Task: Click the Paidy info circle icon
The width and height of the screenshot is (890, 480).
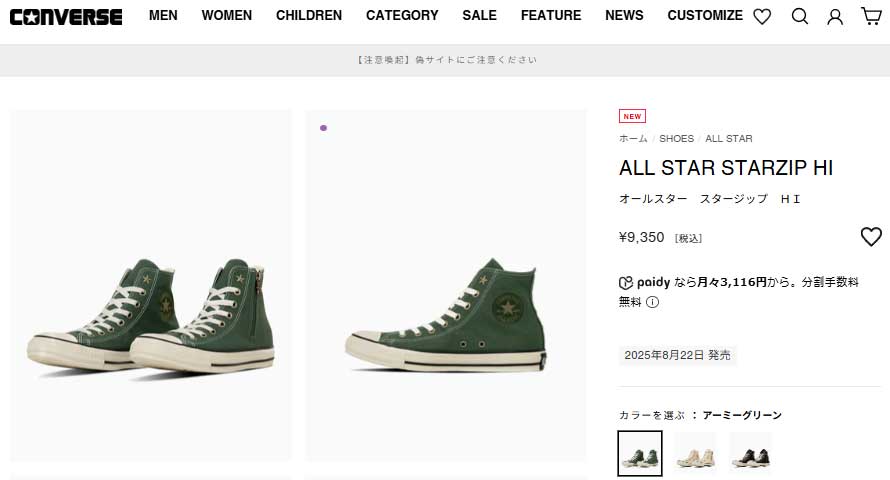Action: [x=652, y=302]
